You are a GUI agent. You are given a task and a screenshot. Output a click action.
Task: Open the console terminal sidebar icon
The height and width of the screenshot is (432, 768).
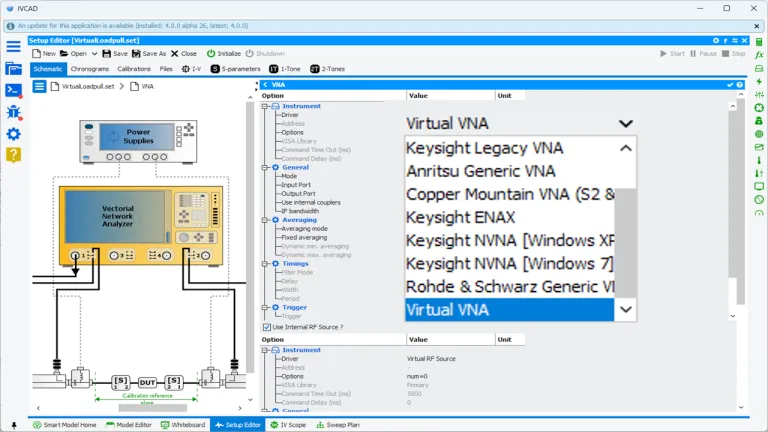point(13,91)
